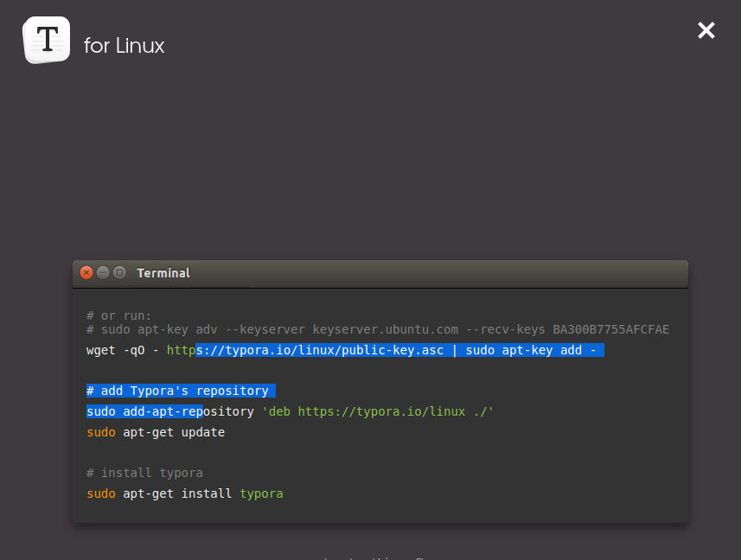Click the apt-key adv keyserver comment line

click(378, 329)
